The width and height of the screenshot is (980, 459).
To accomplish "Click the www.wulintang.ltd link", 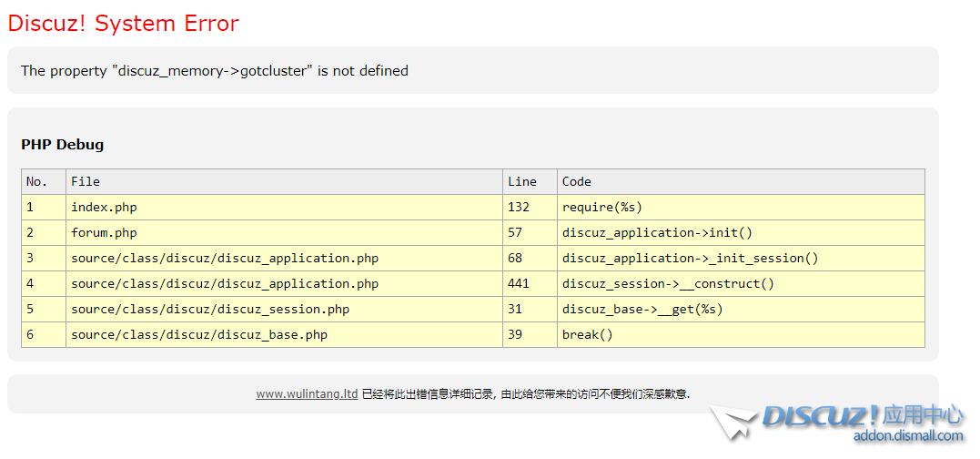I will click(x=307, y=394).
